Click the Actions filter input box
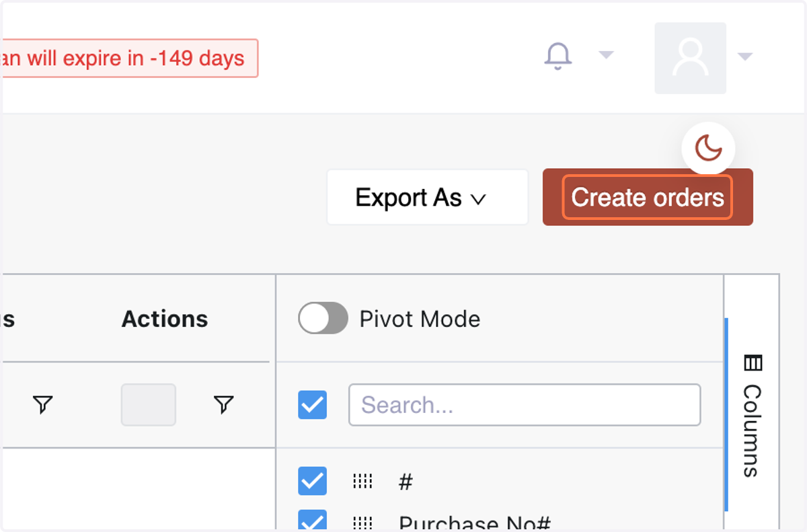807x532 pixels. (149, 405)
